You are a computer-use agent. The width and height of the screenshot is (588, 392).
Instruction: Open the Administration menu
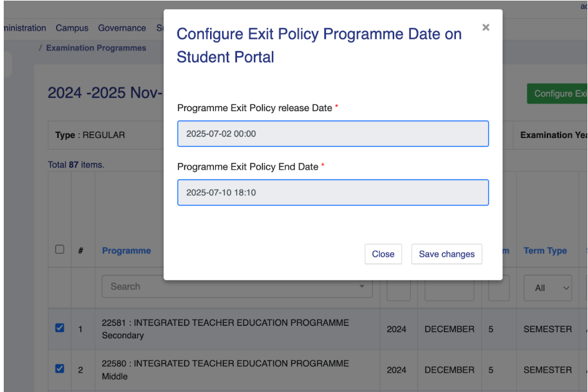(24, 28)
